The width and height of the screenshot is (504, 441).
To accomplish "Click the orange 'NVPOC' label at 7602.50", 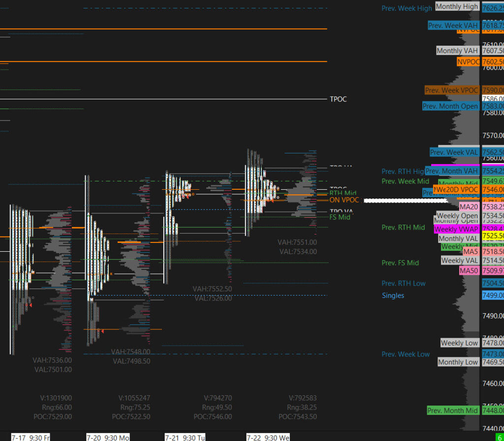I will tap(468, 62).
